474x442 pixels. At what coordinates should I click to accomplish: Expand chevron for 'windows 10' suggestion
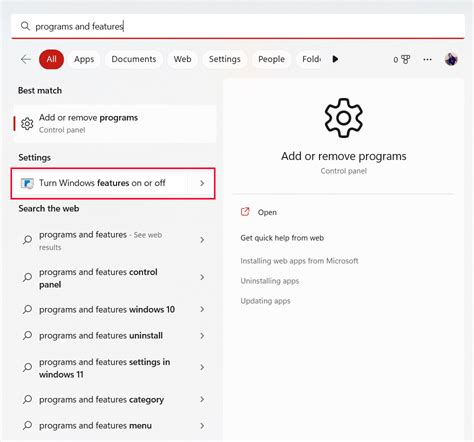click(x=202, y=309)
